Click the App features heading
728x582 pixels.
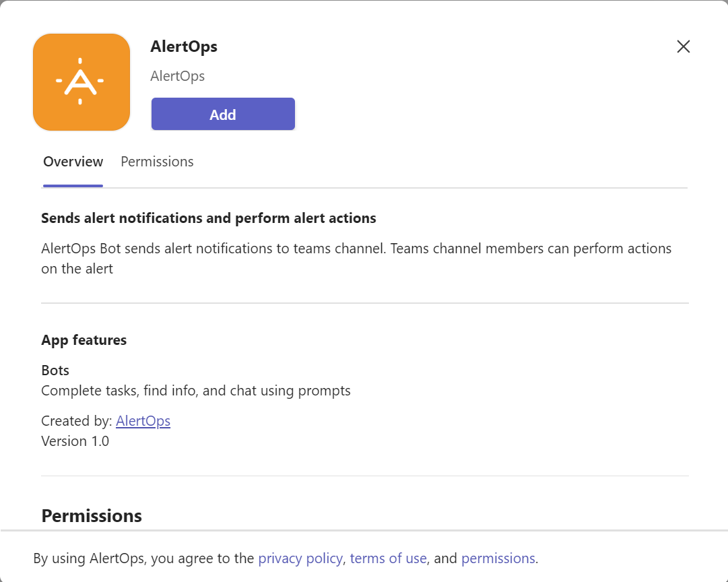pos(84,340)
